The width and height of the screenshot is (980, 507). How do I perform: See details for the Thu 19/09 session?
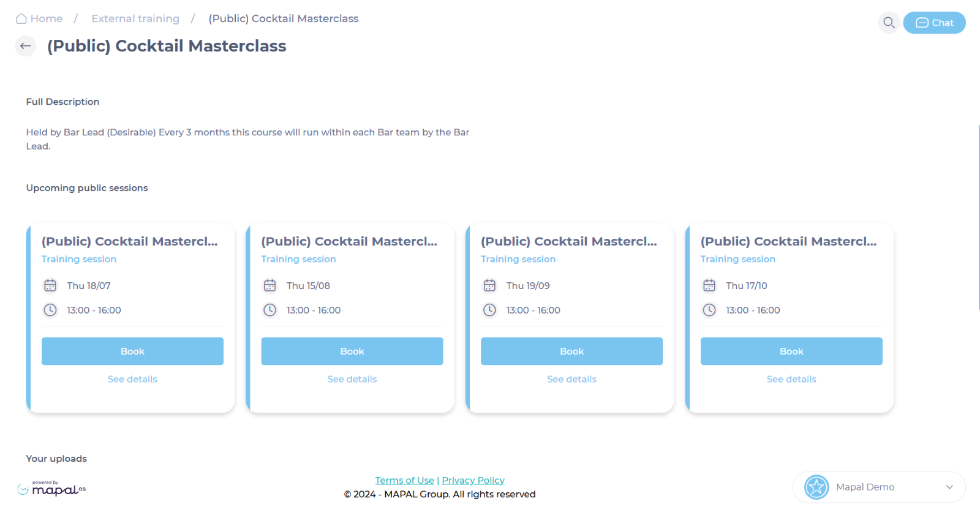[x=571, y=379]
